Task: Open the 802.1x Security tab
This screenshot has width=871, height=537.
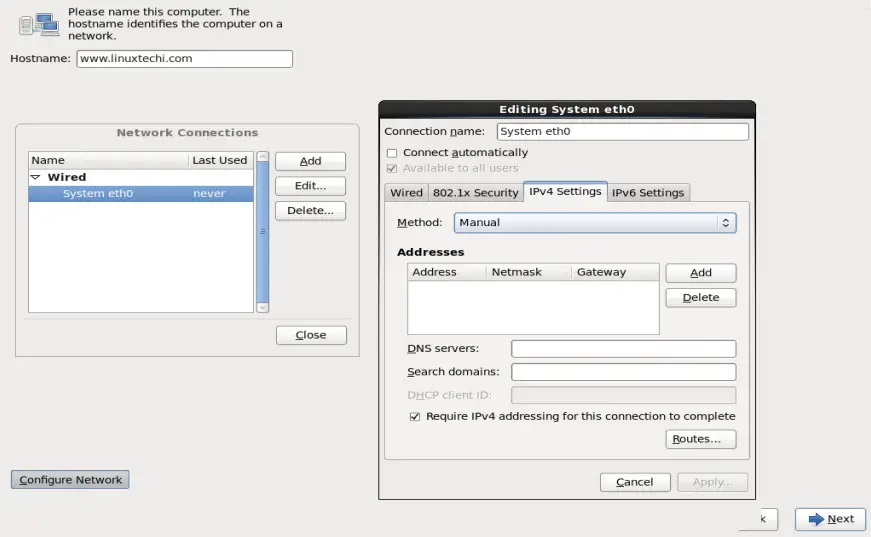Action: click(475, 193)
